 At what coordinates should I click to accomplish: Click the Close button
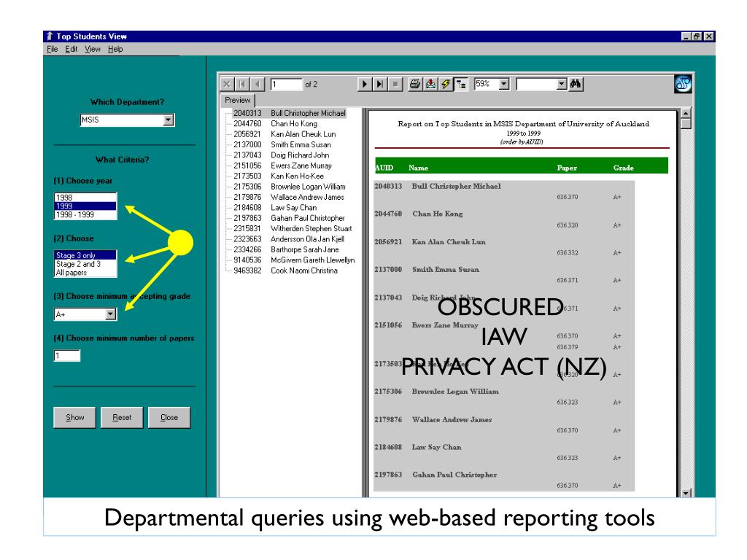[x=169, y=418]
